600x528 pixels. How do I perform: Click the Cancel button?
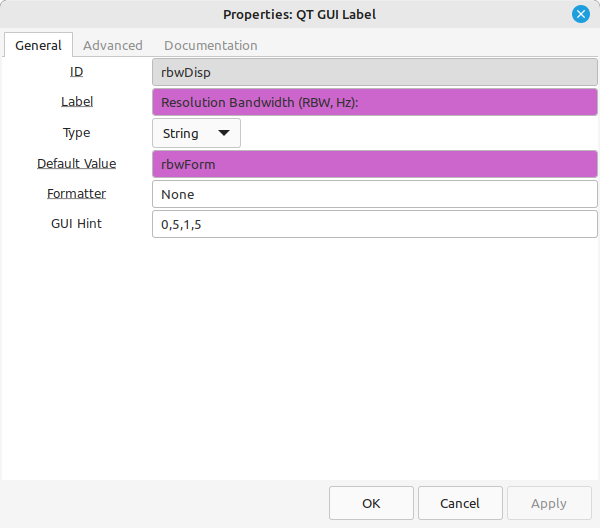[x=460, y=503]
